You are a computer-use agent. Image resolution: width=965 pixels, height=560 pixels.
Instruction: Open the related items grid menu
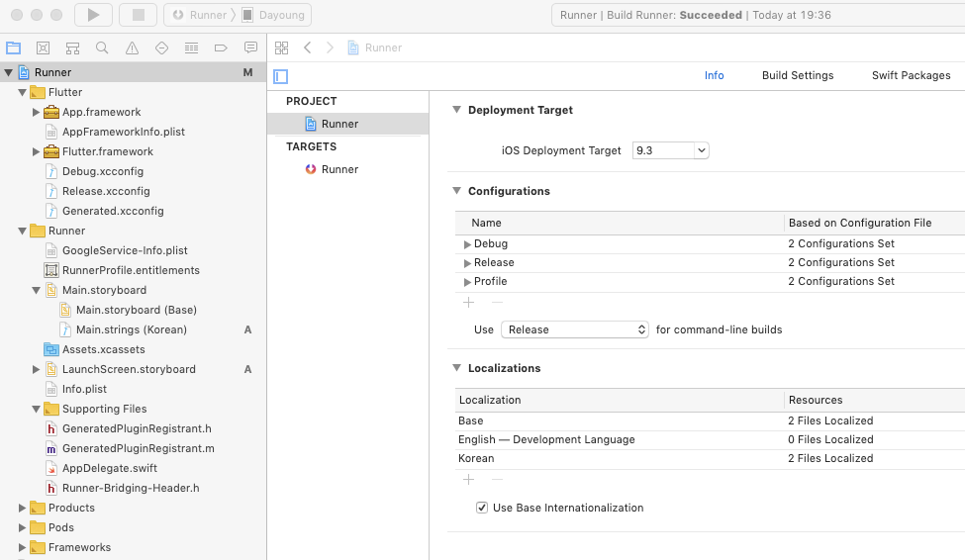pyautogui.click(x=282, y=47)
